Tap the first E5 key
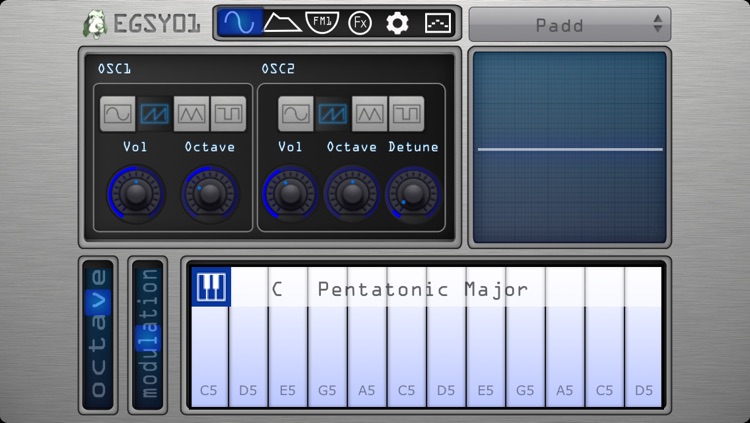Image resolution: width=750 pixels, height=423 pixels. pos(288,356)
